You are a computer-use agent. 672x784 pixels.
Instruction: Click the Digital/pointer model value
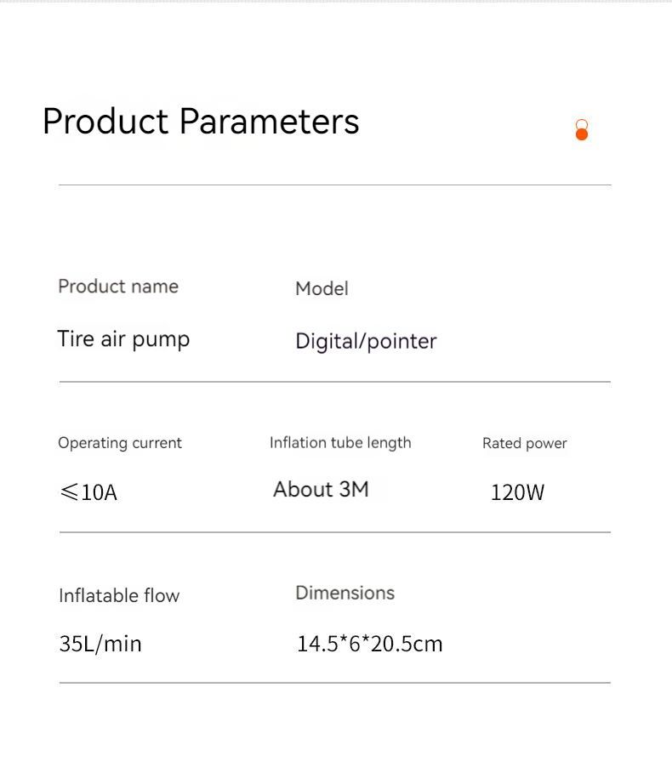click(x=366, y=342)
